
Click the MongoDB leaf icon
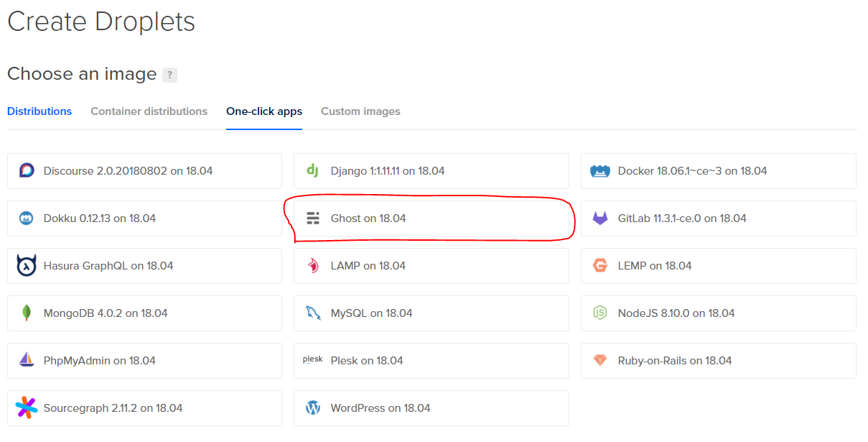pos(27,313)
